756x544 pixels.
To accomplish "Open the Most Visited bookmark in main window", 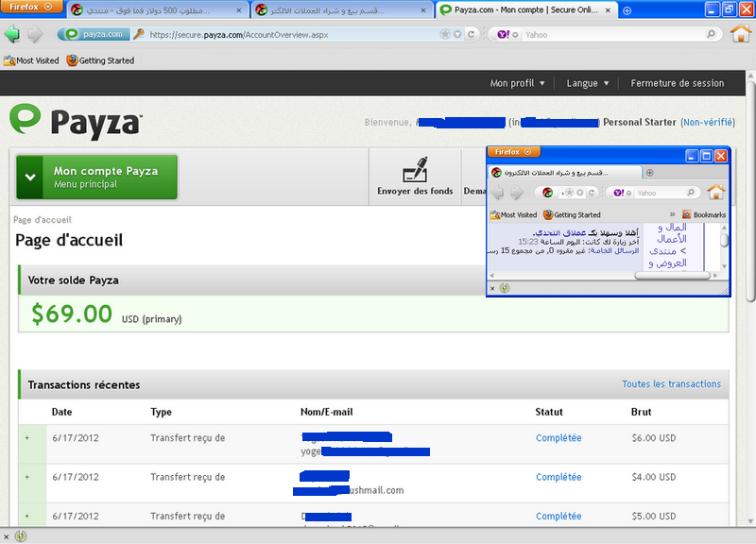I will pos(31,60).
